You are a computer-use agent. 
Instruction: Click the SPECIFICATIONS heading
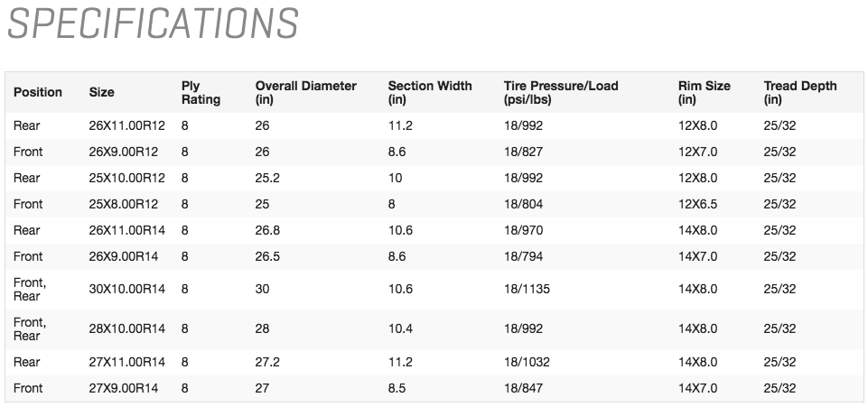[x=152, y=24]
